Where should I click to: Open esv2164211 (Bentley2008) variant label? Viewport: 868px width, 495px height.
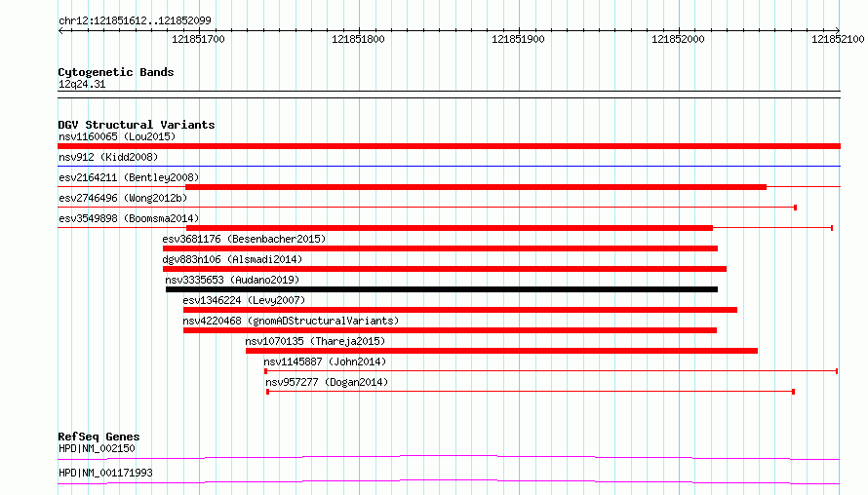tap(129, 177)
